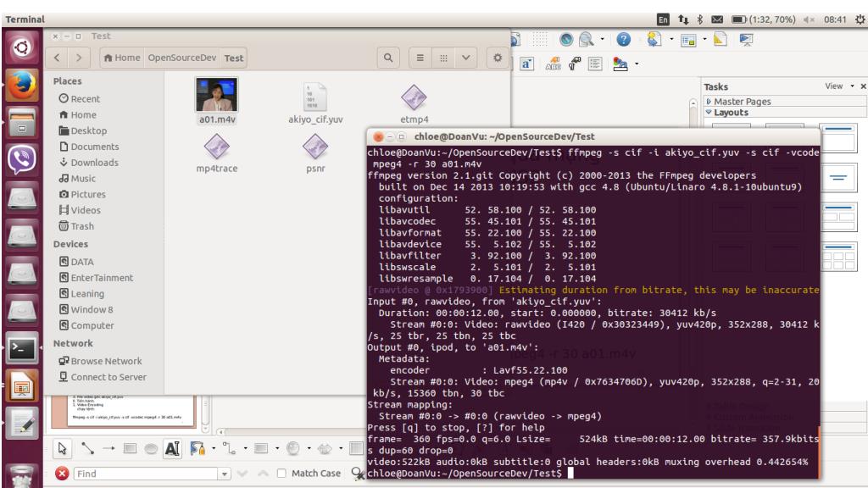Click the Impress Slide Show icon

[x=746, y=39]
